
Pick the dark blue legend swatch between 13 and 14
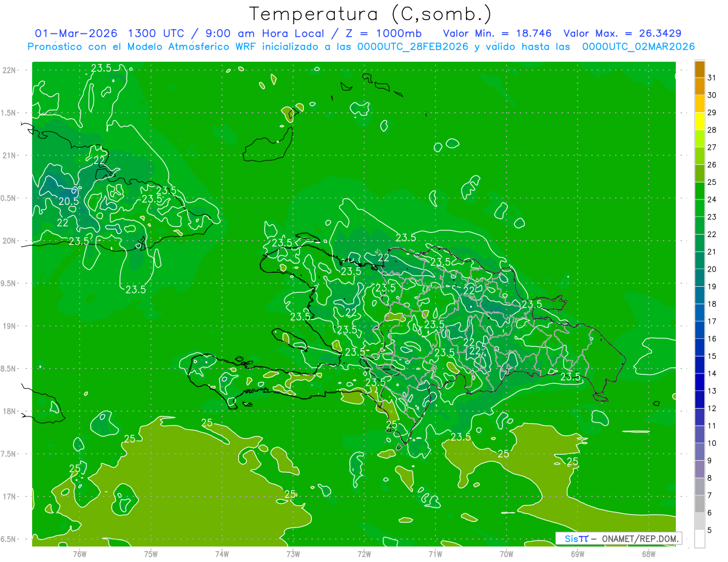coord(699,382)
